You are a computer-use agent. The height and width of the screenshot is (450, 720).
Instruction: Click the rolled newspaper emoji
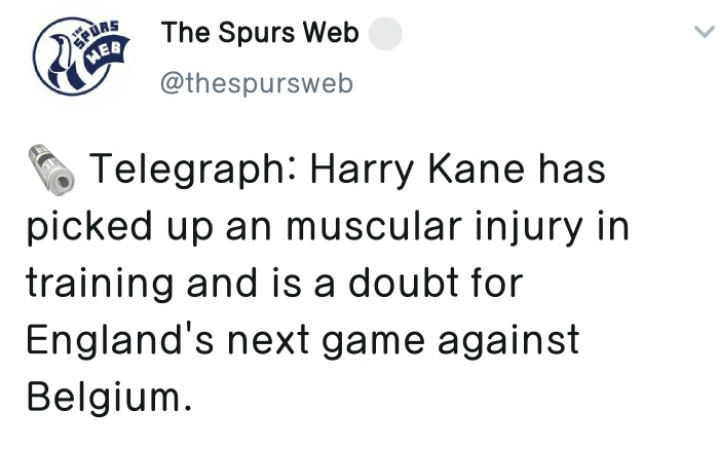point(50,168)
